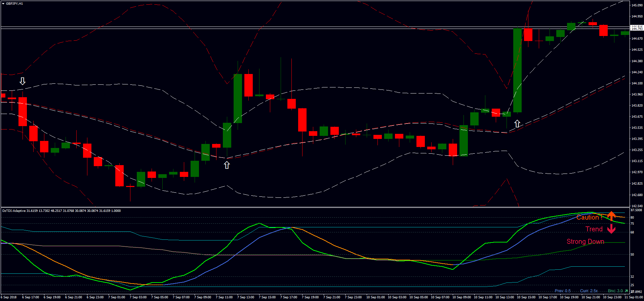Select the tall green breakout candle on 10 Sep
644x301 pixels.
(x=517, y=70)
